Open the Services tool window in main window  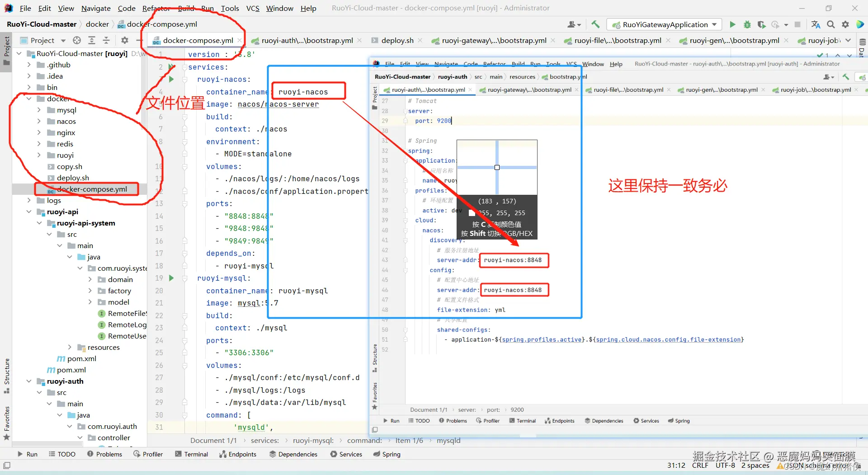coord(346,454)
